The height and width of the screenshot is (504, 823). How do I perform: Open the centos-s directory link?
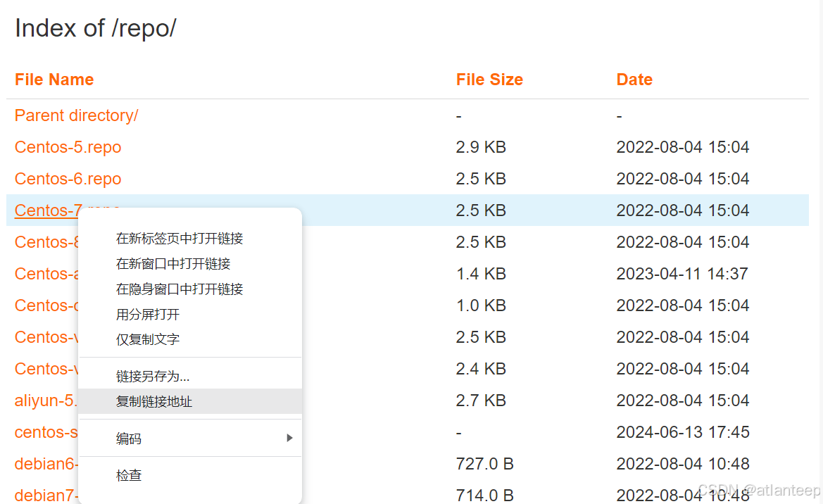tap(46, 432)
